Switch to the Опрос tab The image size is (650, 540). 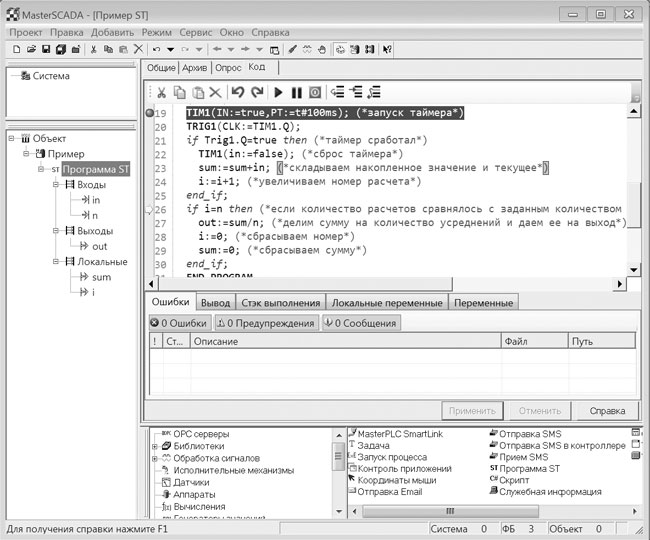point(228,68)
